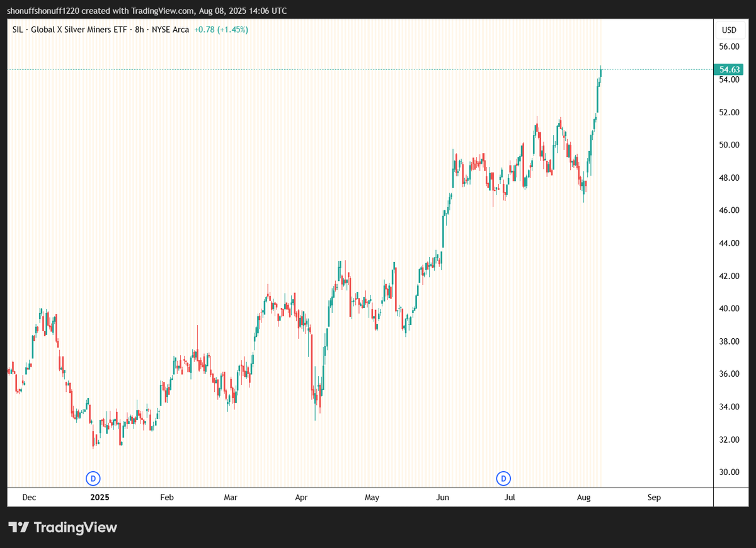Click the 52.00 price axis label

point(730,112)
